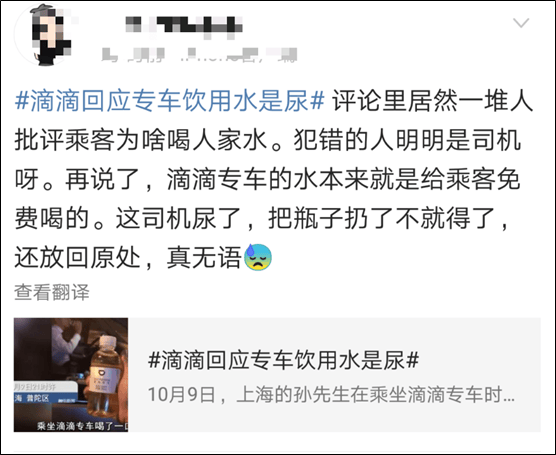Click the sweating face emoji after 真无语
The image size is (556, 455).
pos(258,257)
